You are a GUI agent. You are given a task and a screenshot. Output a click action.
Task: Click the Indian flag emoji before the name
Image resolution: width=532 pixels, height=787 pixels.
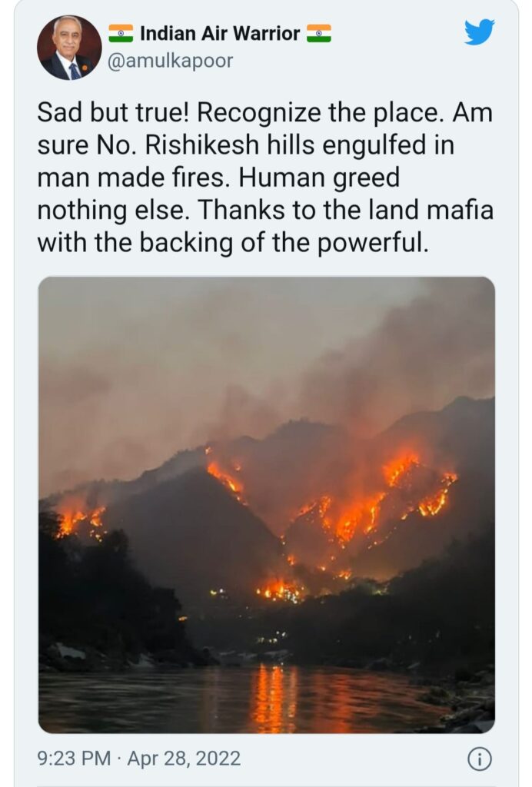tap(121, 33)
